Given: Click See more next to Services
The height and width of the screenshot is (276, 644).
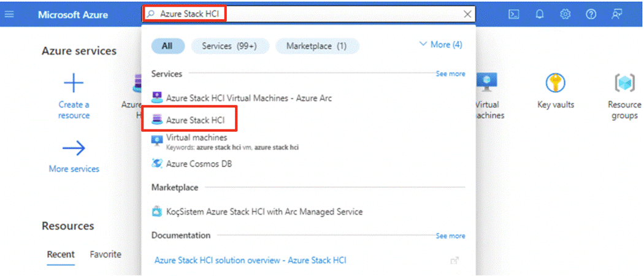Looking at the screenshot, I should (x=450, y=74).
